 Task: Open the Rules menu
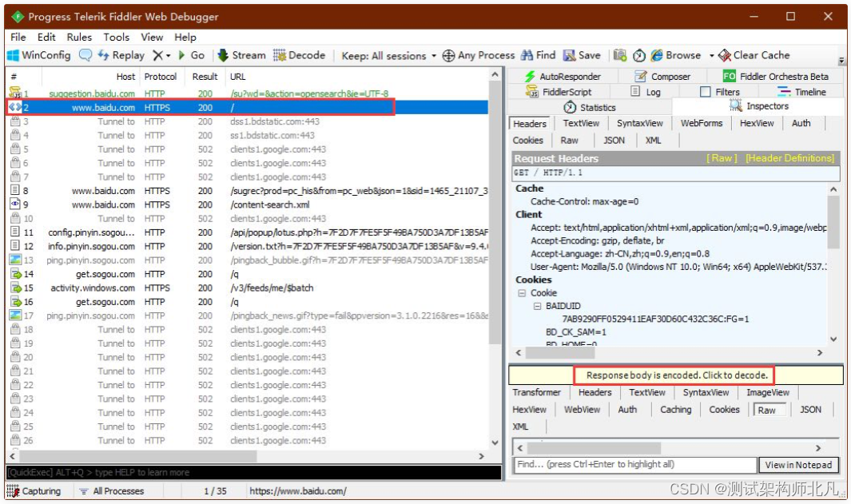pyautogui.click(x=79, y=37)
